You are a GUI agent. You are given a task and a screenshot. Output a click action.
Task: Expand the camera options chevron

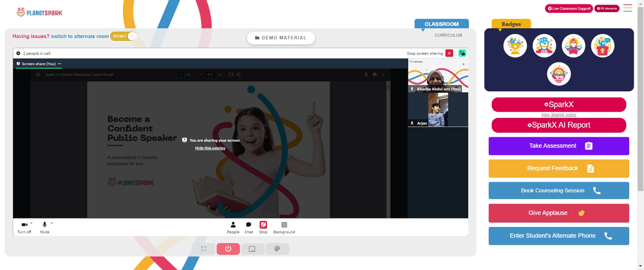tap(31, 223)
